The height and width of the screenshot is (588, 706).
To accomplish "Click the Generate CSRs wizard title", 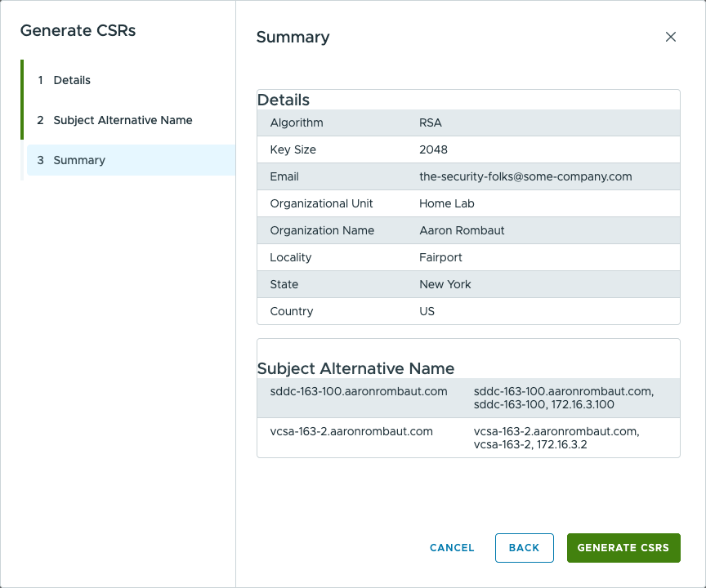I will click(x=78, y=31).
